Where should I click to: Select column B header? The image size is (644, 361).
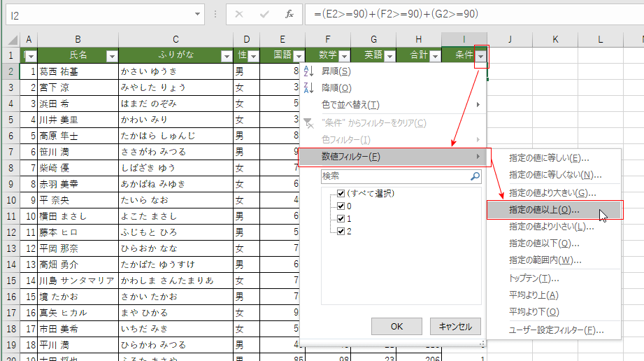click(x=78, y=39)
